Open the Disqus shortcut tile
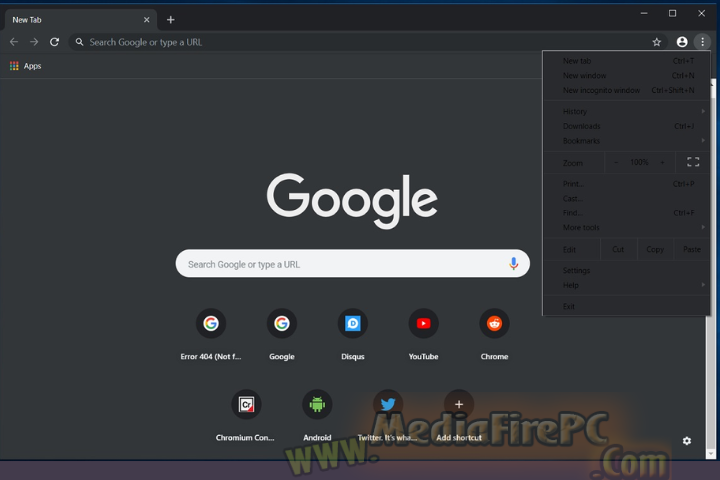This screenshot has height=480, width=720. 353,334
